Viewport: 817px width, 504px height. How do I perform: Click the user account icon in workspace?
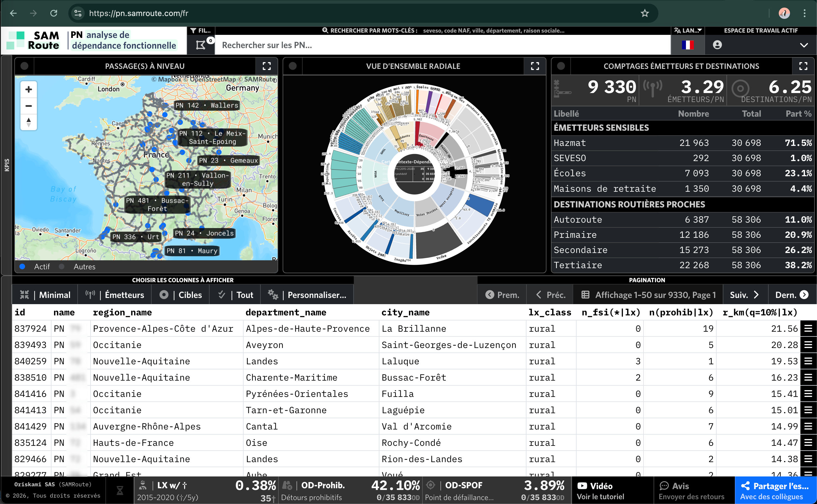(717, 45)
